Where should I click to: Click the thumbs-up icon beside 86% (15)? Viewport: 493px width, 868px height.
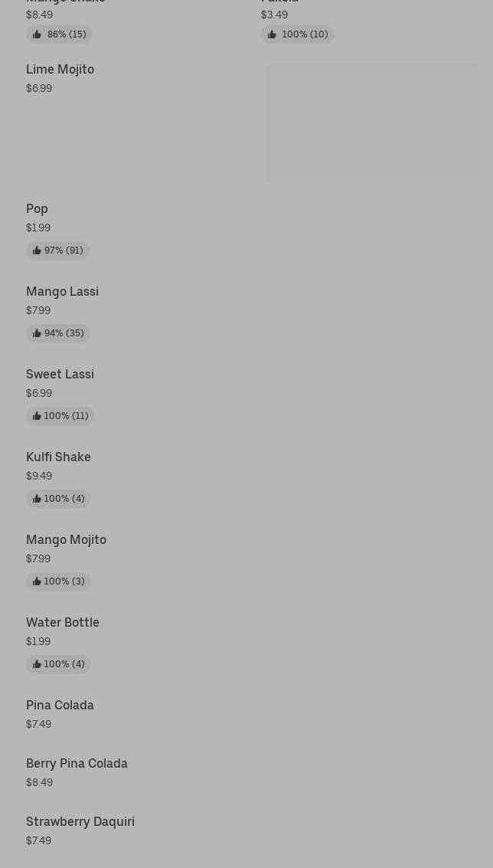point(38,34)
